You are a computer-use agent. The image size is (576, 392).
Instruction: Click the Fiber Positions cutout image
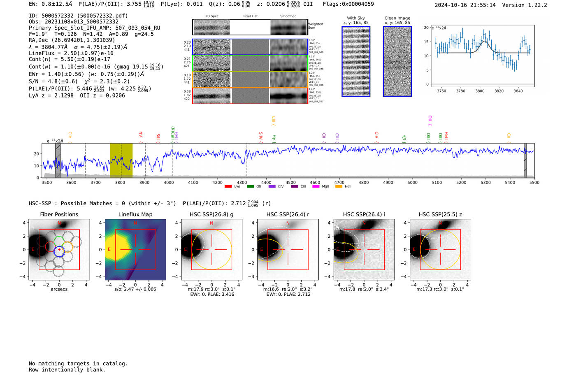click(x=59, y=250)
